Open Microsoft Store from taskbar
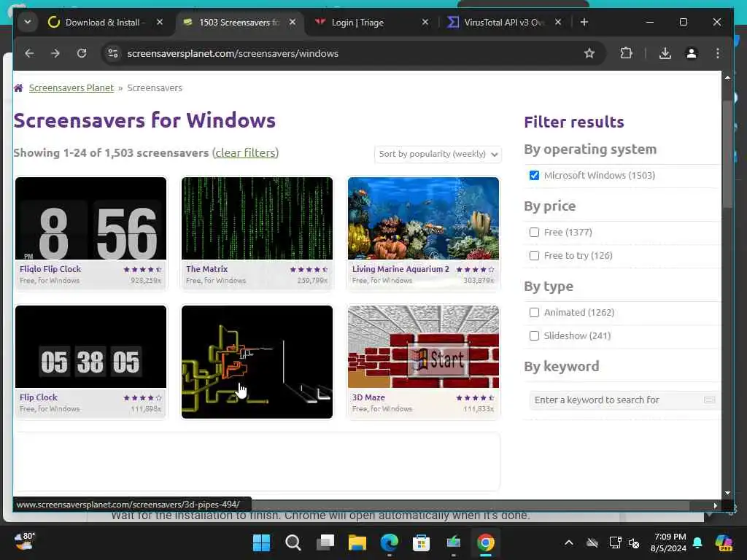 pyautogui.click(x=421, y=542)
